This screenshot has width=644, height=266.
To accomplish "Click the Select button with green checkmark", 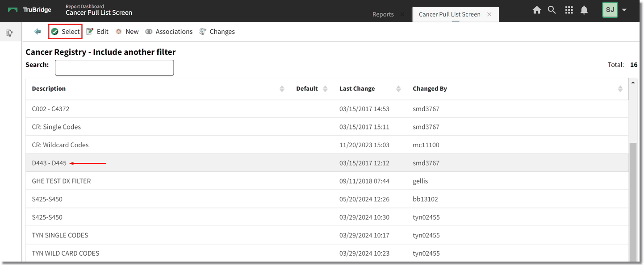I will point(65,32).
